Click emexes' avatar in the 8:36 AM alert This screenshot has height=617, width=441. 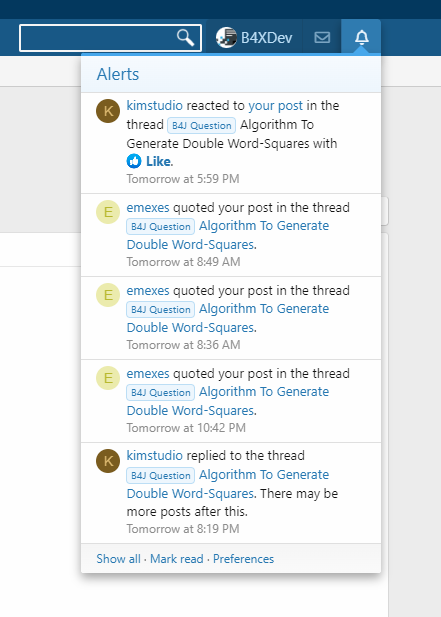coord(108,295)
